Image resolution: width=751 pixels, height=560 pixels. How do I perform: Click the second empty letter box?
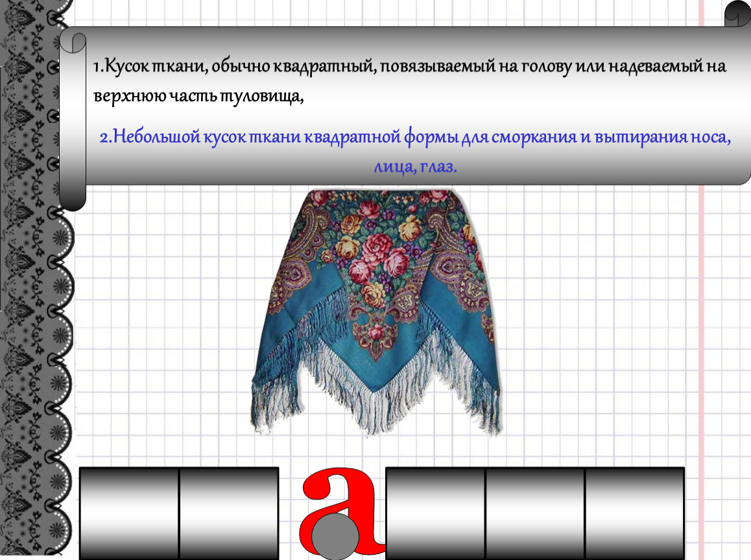point(229,513)
